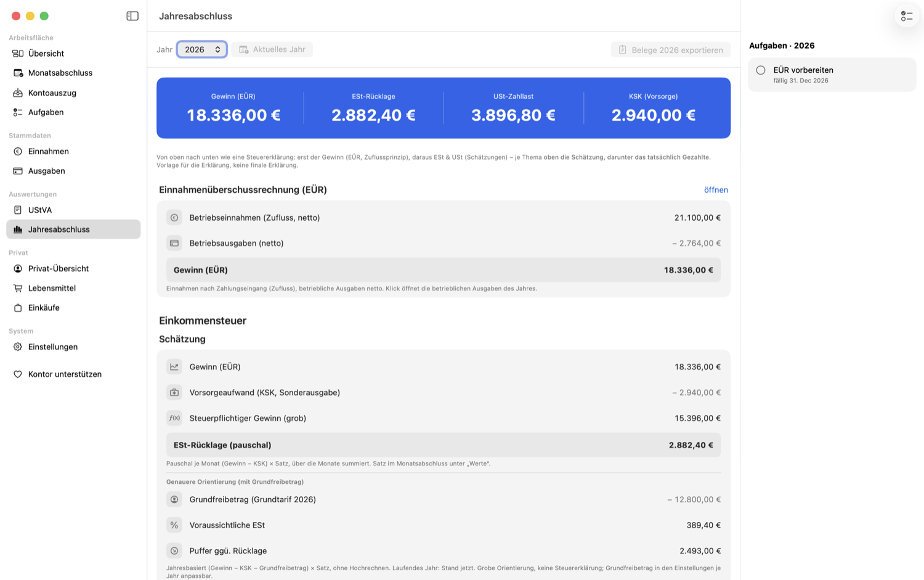Viewport: 924px width, 580px height.
Task: Click the Einkäufe shopping bag icon
Action: [x=18, y=308]
